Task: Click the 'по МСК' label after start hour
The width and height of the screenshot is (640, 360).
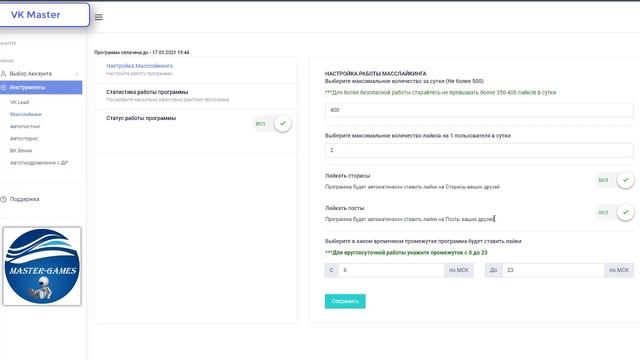Action: [x=459, y=270]
